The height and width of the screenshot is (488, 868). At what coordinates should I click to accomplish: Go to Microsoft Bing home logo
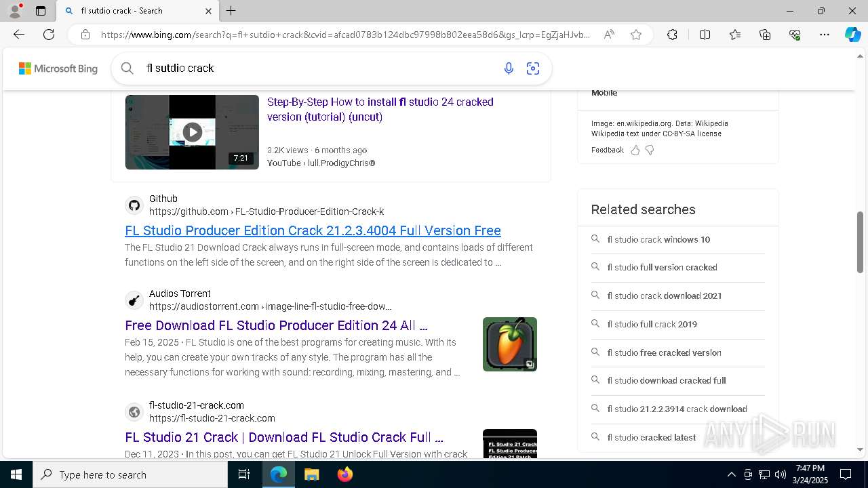tap(58, 68)
